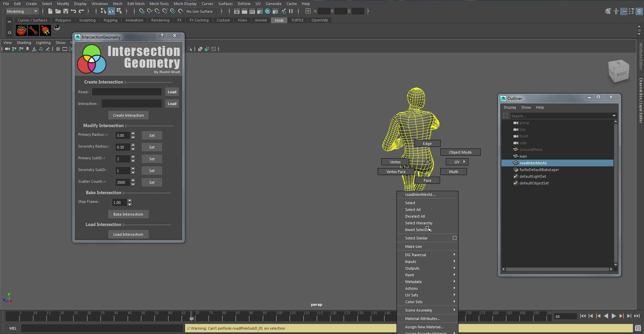Click the Create Interaction button
This screenshot has height=334, width=644.
pos(128,115)
